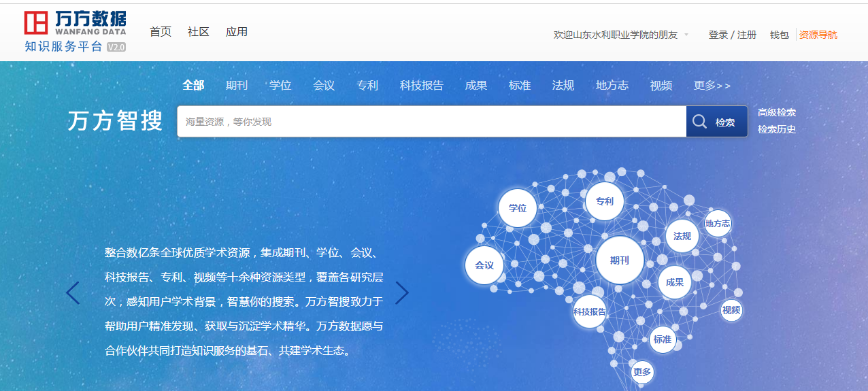
Task: Open 资源导航 resource navigation link
Action: (818, 35)
